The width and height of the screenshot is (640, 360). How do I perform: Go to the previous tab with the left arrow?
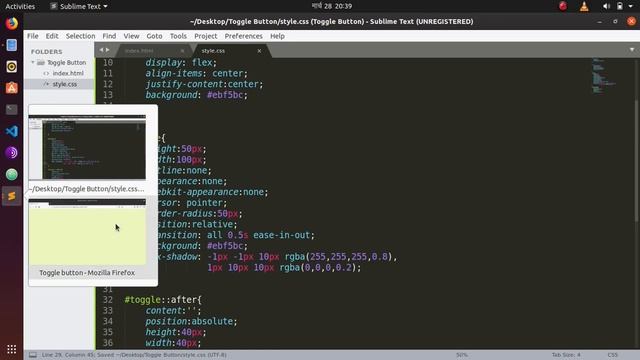(101, 50)
